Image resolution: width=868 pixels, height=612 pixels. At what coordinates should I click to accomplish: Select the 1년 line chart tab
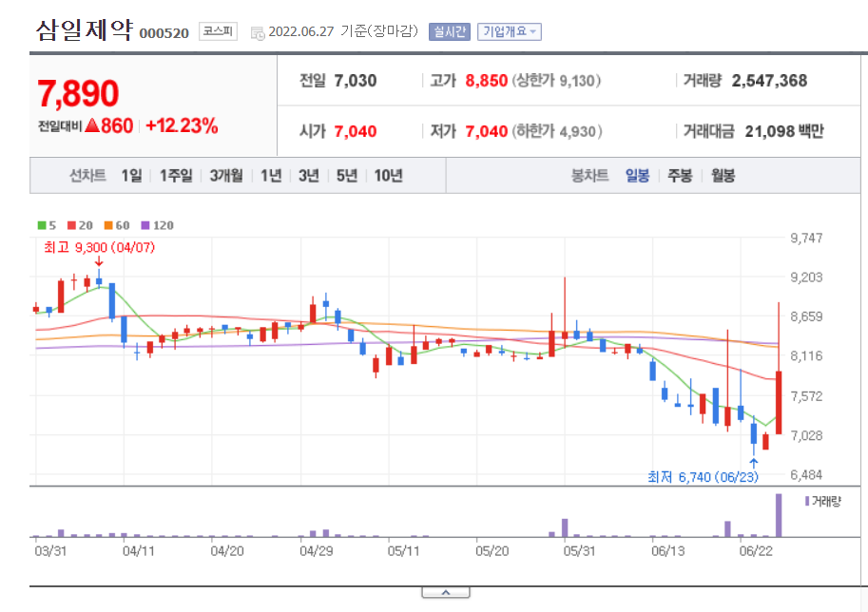pyautogui.click(x=271, y=176)
